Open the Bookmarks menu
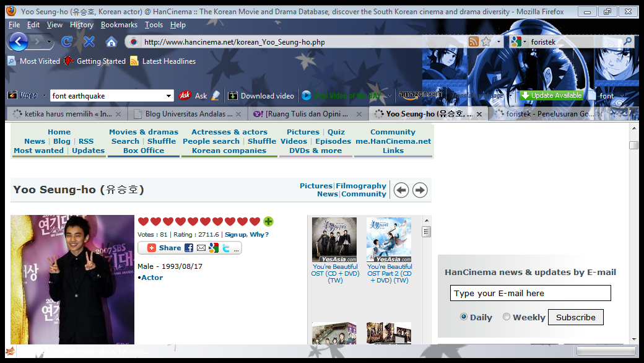The image size is (644, 363). pyautogui.click(x=119, y=25)
